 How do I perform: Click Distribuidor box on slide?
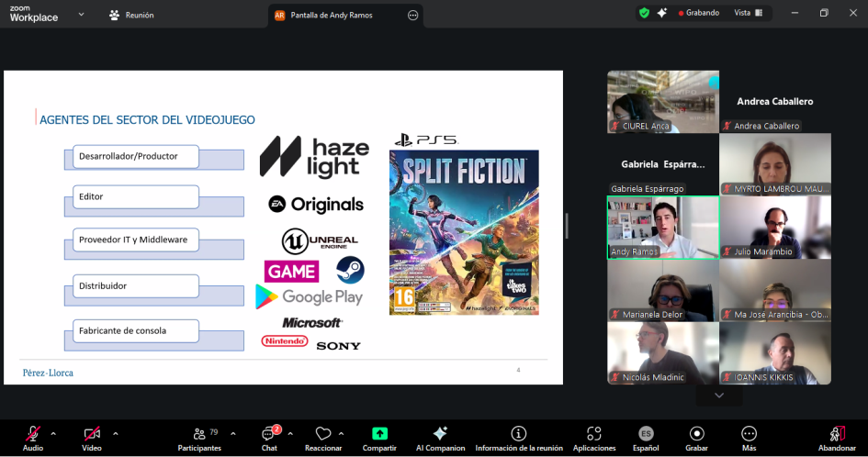136,286
